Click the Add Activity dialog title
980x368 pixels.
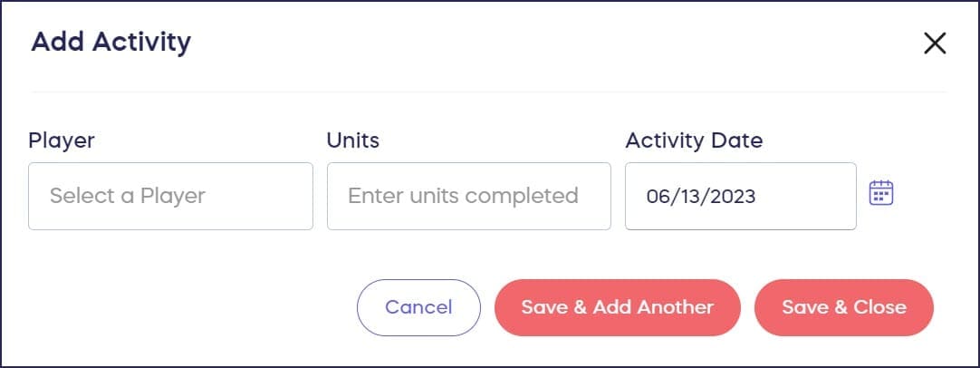[110, 42]
